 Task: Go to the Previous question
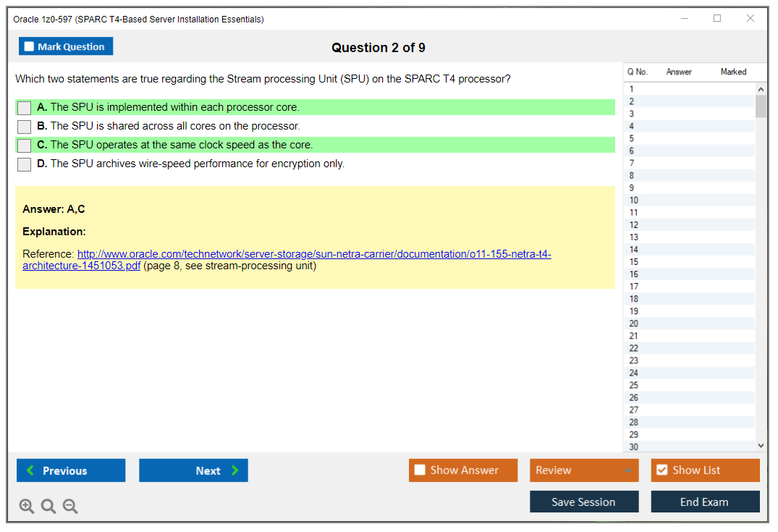click(x=70, y=470)
